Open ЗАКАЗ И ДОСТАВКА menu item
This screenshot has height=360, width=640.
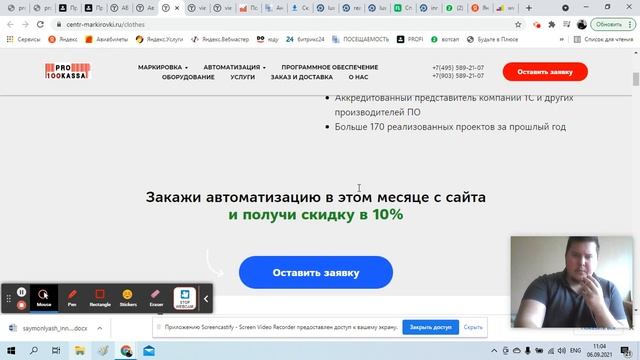[302, 77]
